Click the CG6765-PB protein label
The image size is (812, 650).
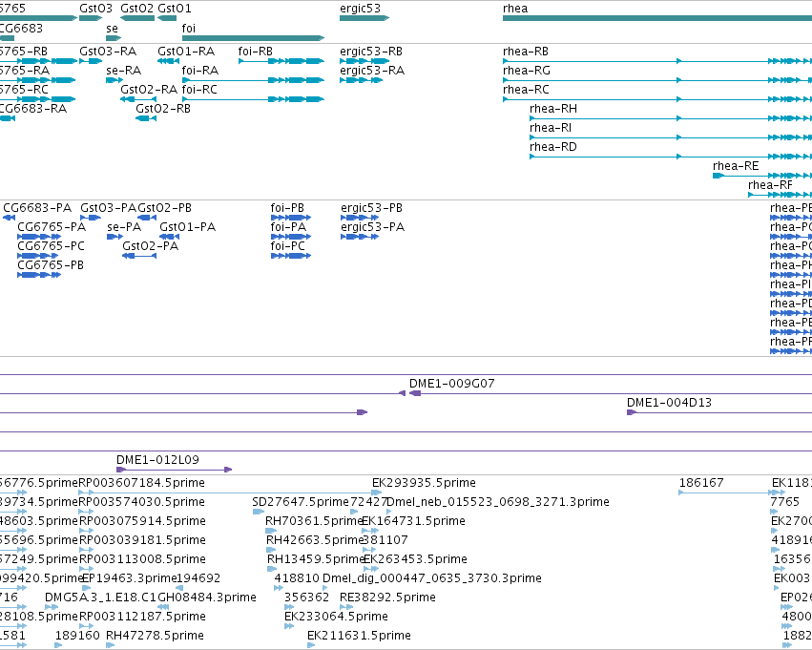point(51,265)
